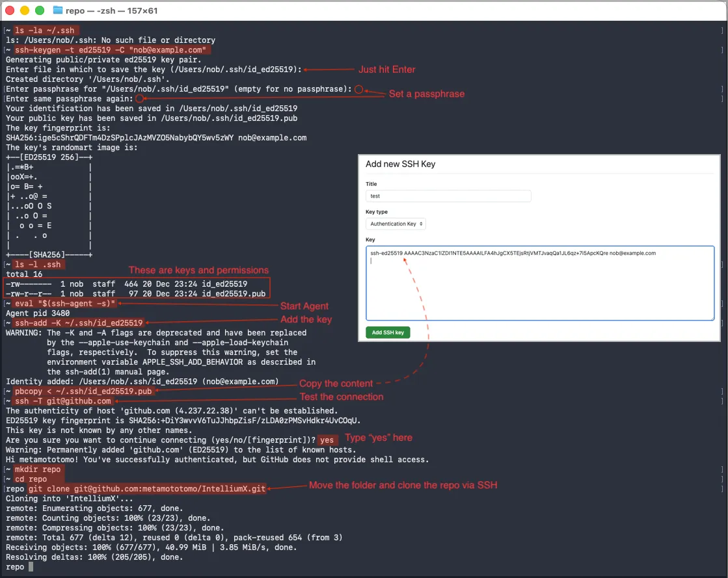Click the id_ed25519.pub file listing row

pos(135,294)
